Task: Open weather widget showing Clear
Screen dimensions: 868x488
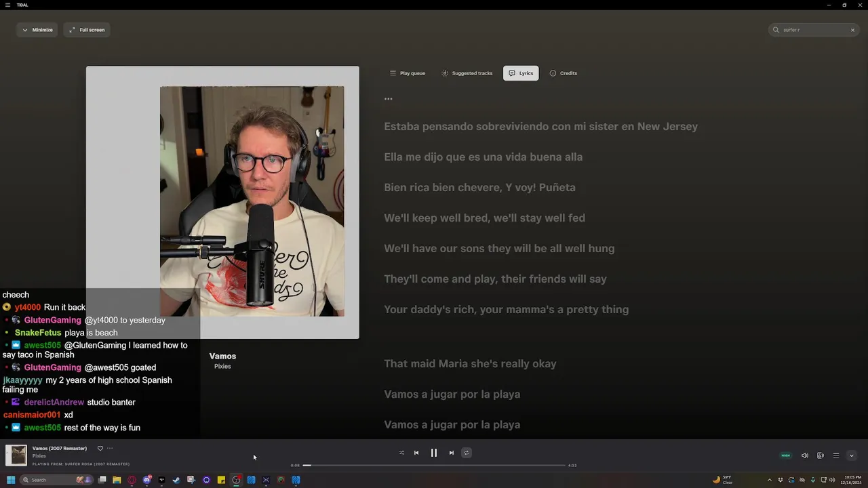Action: click(724, 480)
